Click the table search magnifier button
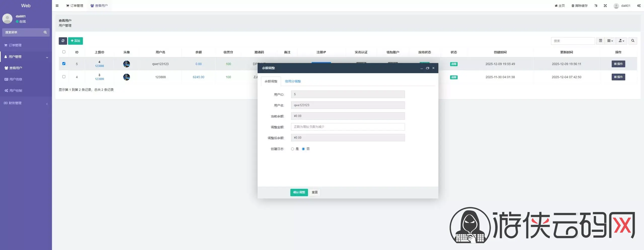 pos(633,41)
